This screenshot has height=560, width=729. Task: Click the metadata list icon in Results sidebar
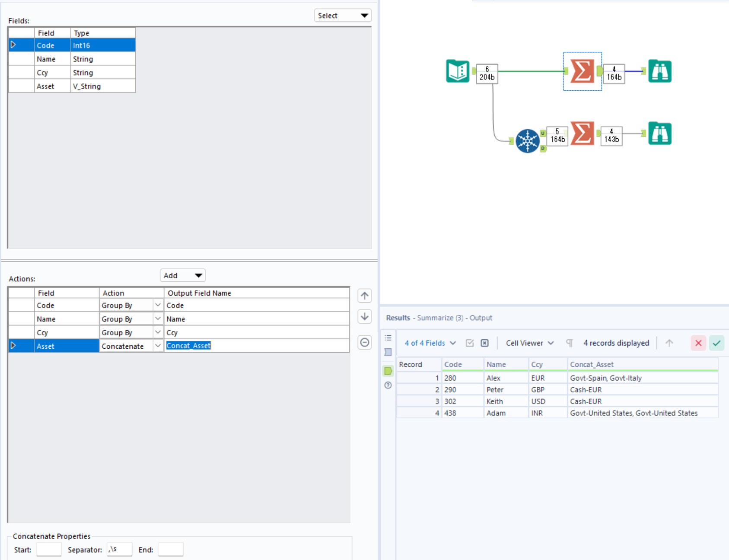click(388, 337)
